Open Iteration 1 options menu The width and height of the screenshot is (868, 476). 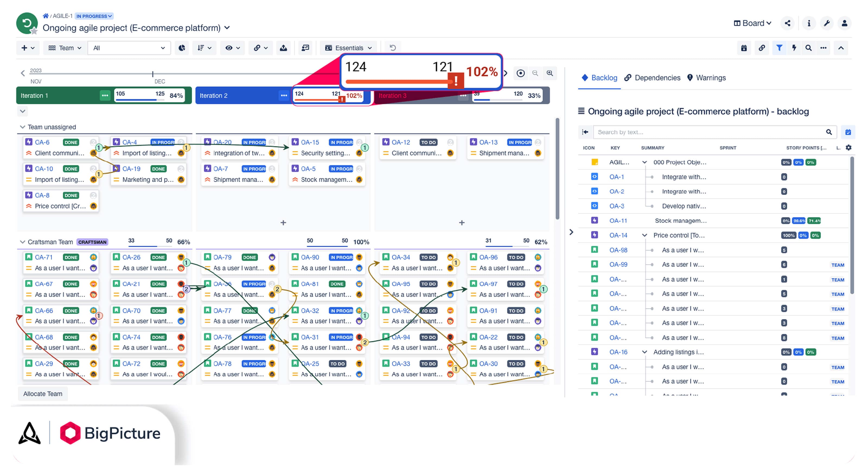[x=105, y=96]
